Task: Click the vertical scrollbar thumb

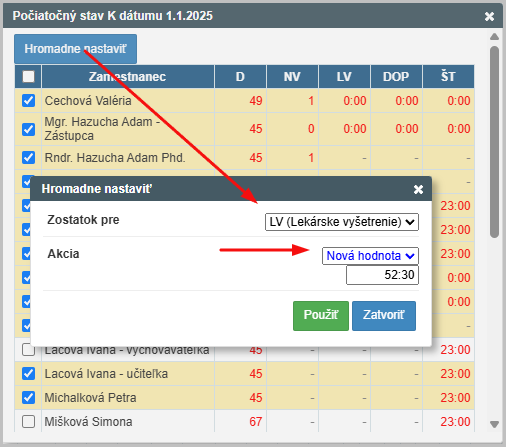Action: click(494, 142)
